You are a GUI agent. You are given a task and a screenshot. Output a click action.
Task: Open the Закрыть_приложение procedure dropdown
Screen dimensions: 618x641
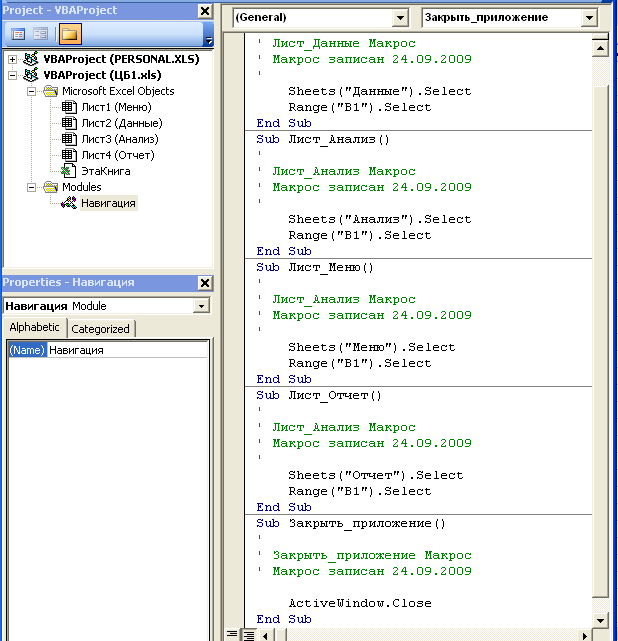pos(589,18)
